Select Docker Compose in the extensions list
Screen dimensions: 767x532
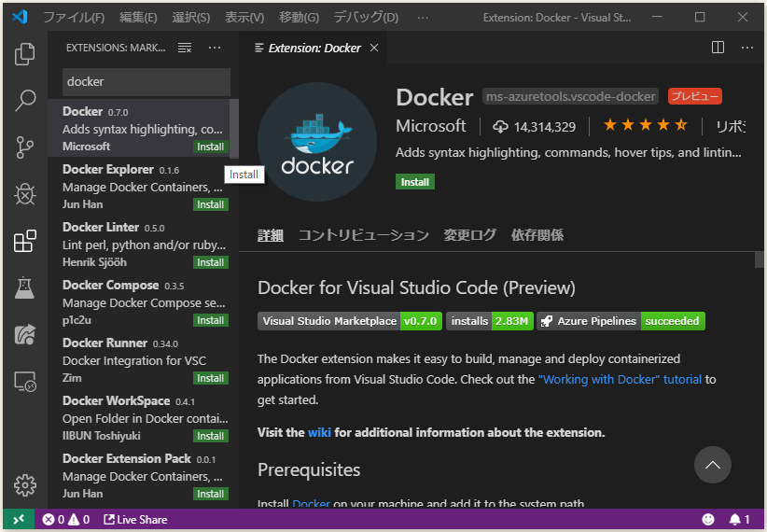(142, 302)
